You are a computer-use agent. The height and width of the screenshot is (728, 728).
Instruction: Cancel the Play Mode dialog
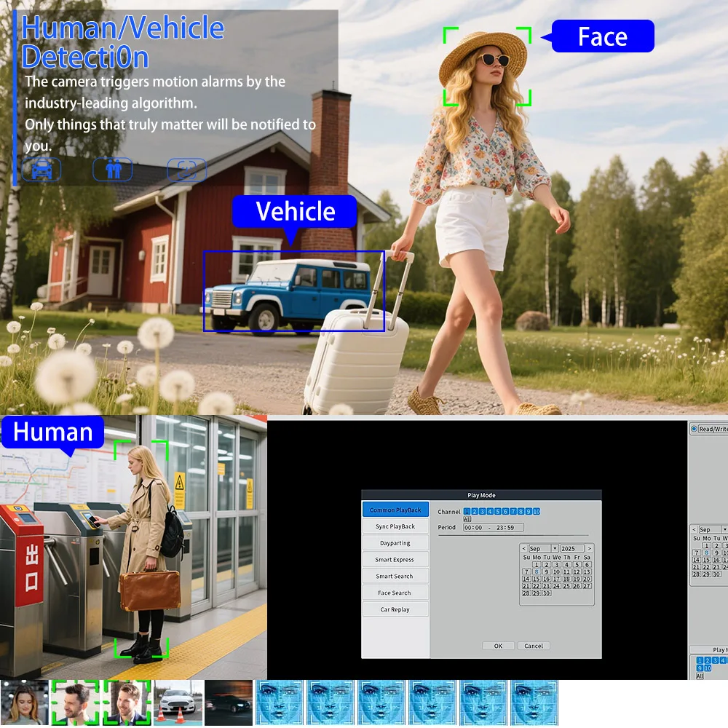click(x=534, y=646)
